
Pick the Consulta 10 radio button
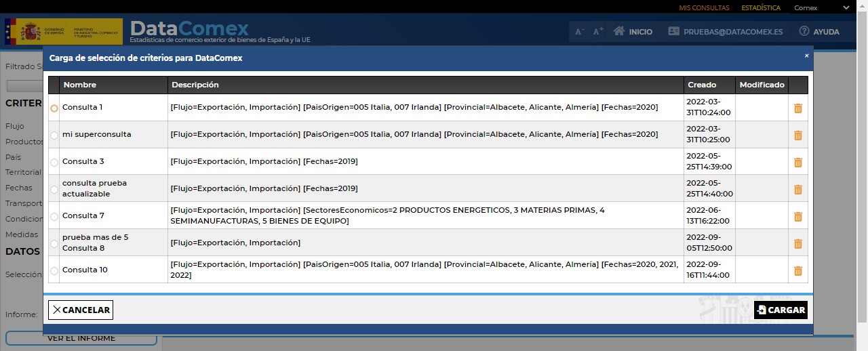[x=54, y=271]
